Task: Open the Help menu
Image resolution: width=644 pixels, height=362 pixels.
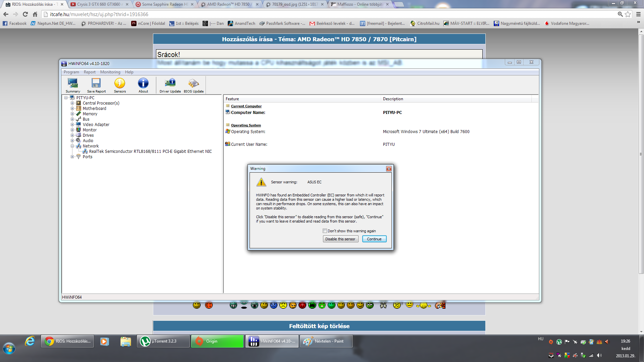Action: point(129,72)
